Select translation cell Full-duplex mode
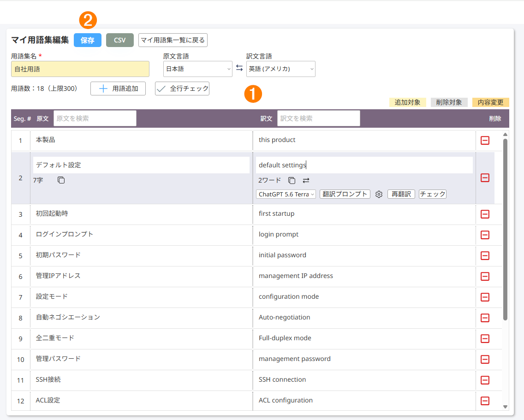This screenshot has height=420, width=524. [364, 338]
